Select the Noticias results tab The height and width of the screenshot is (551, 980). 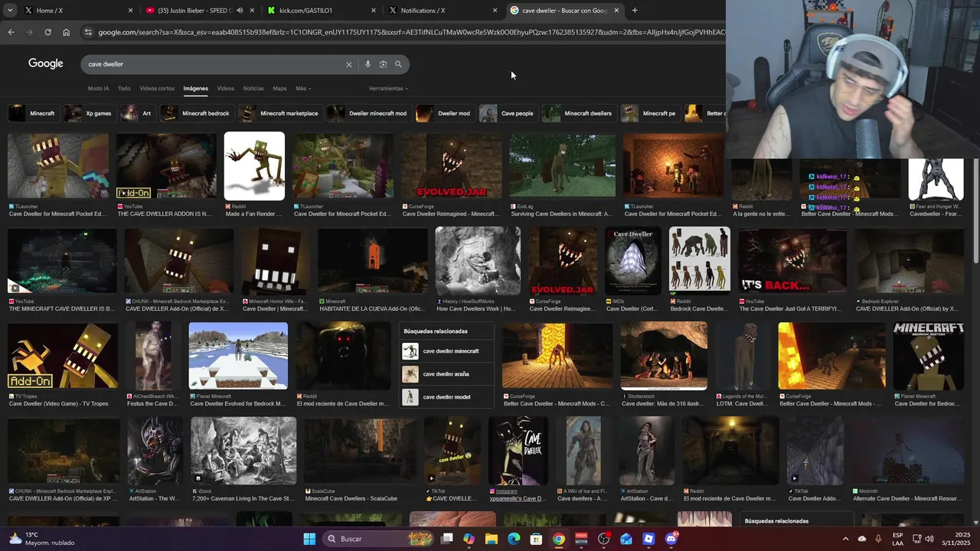click(253, 88)
